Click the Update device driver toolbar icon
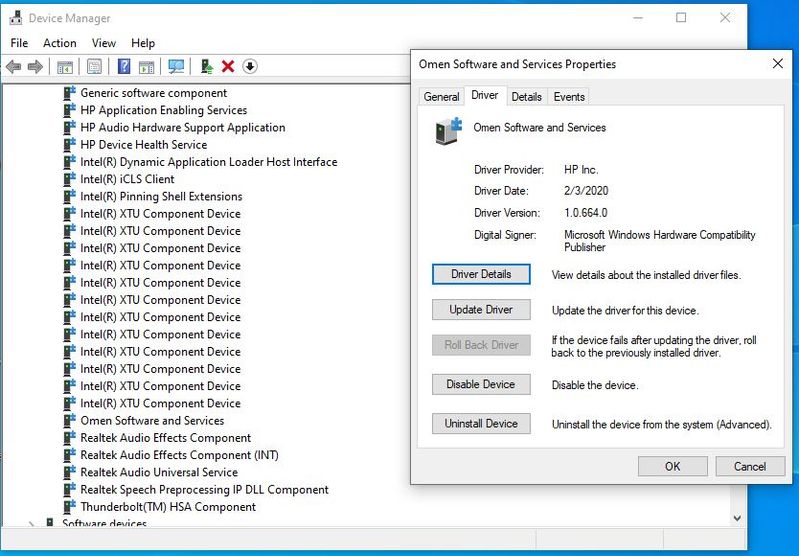The width and height of the screenshot is (799, 556). [207, 67]
